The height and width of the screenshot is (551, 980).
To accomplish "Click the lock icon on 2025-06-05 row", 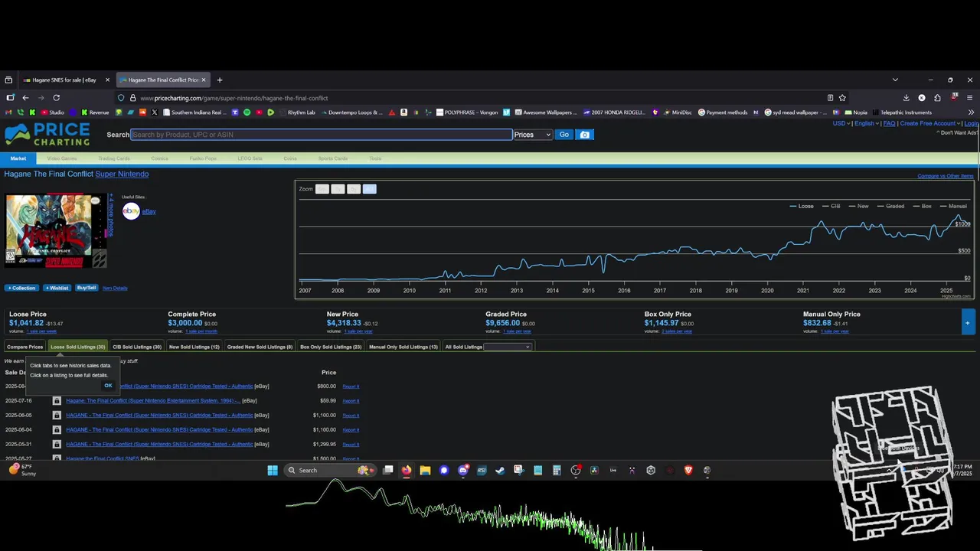I will [57, 416].
